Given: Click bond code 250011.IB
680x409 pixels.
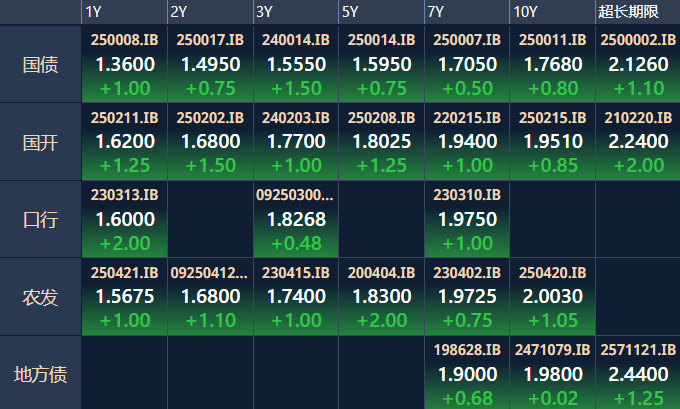Looking at the screenshot, I should (x=553, y=41).
